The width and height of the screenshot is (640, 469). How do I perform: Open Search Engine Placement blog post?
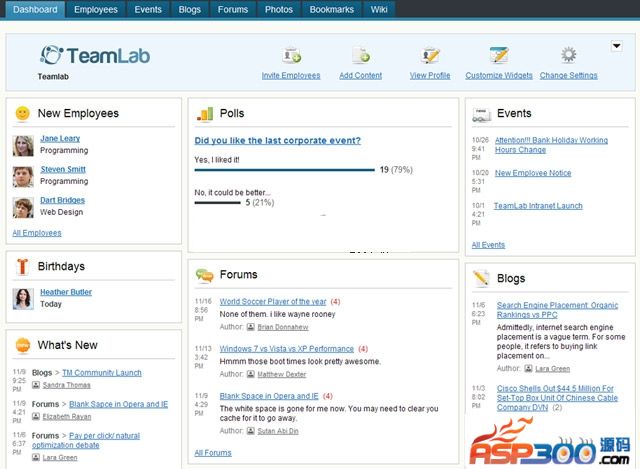click(x=557, y=310)
